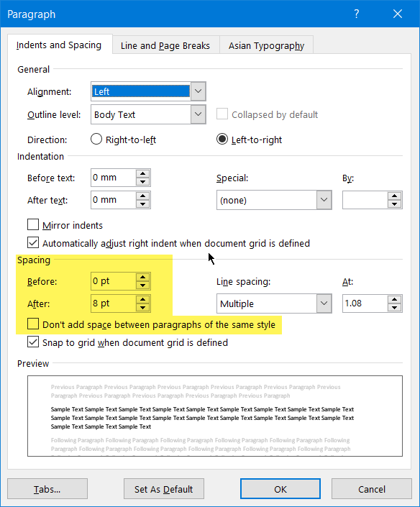This screenshot has height=507, width=420.
Task: Select the Right-to-left direction radio button
Action: (96, 140)
